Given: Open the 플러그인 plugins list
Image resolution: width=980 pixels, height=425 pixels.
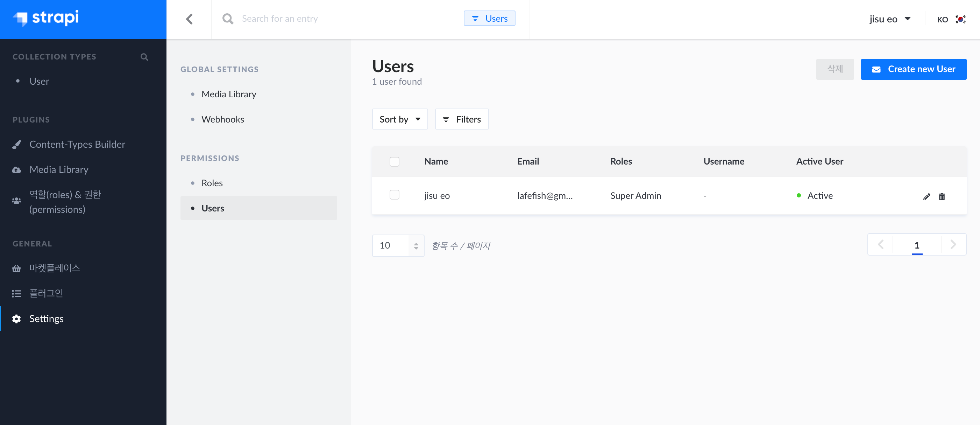Looking at the screenshot, I should 46,293.
